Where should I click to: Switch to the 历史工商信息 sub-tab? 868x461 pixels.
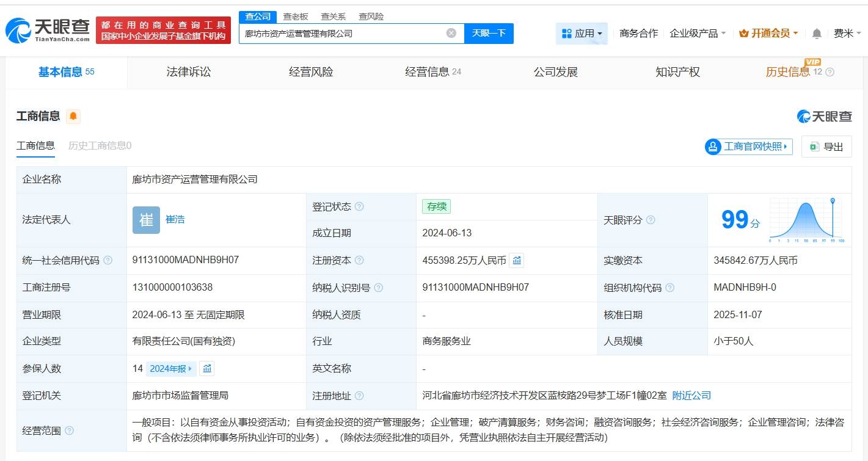(100, 145)
